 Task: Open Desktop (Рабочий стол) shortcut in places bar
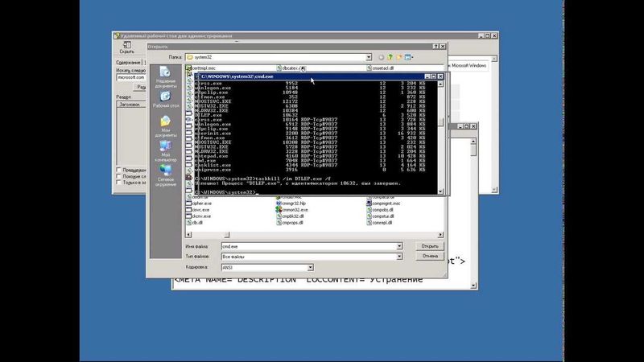coord(166,100)
